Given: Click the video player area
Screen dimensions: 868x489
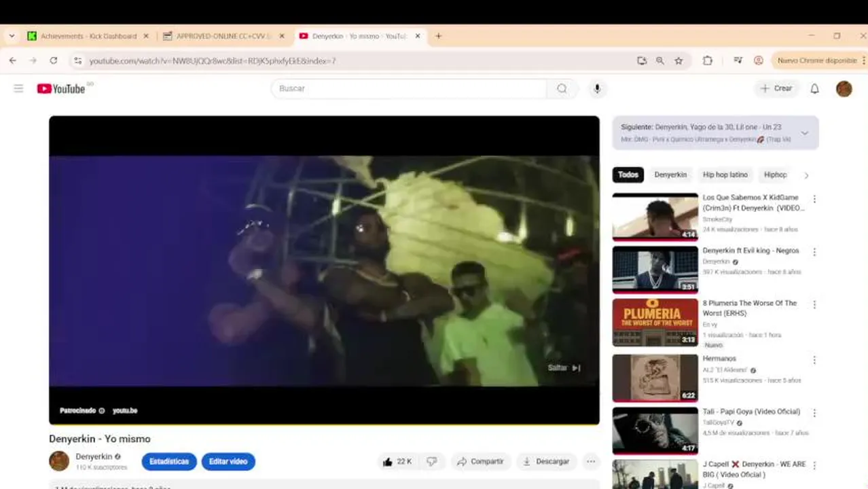Looking at the screenshot, I should 324,270.
